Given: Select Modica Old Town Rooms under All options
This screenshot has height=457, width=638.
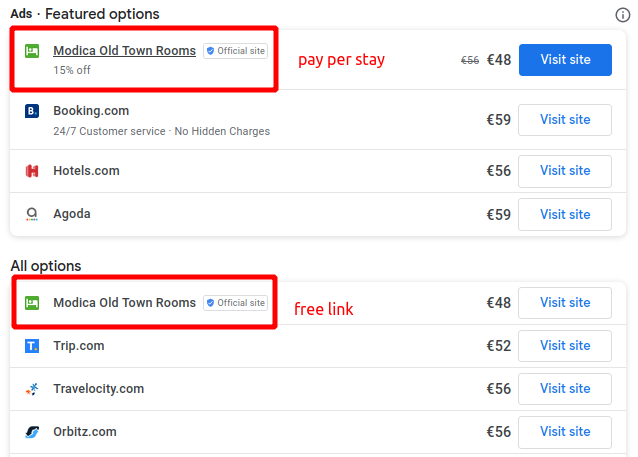Looking at the screenshot, I should pos(125,303).
